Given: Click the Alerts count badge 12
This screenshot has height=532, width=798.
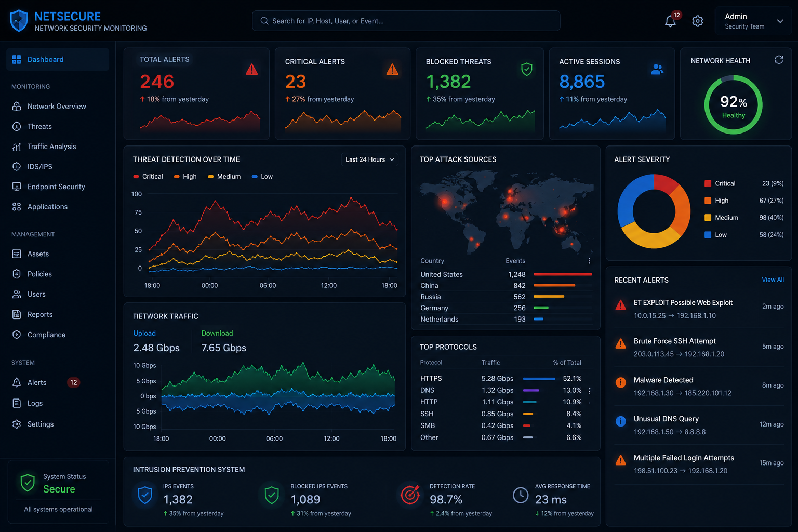Looking at the screenshot, I should tap(73, 382).
